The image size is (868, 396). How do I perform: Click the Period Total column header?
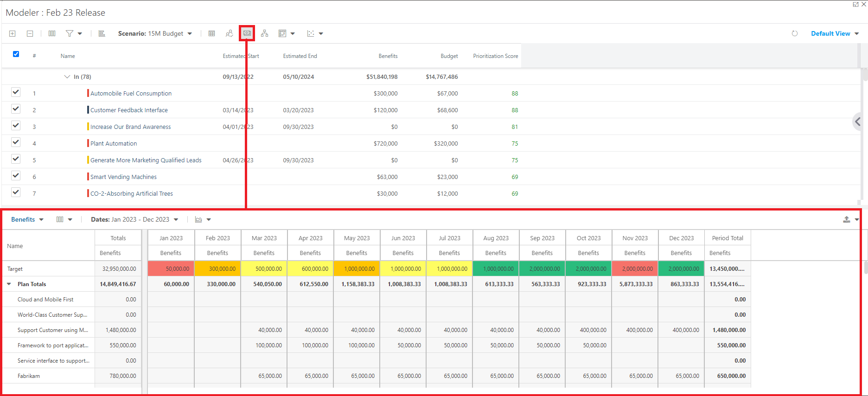click(x=728, y=238)
